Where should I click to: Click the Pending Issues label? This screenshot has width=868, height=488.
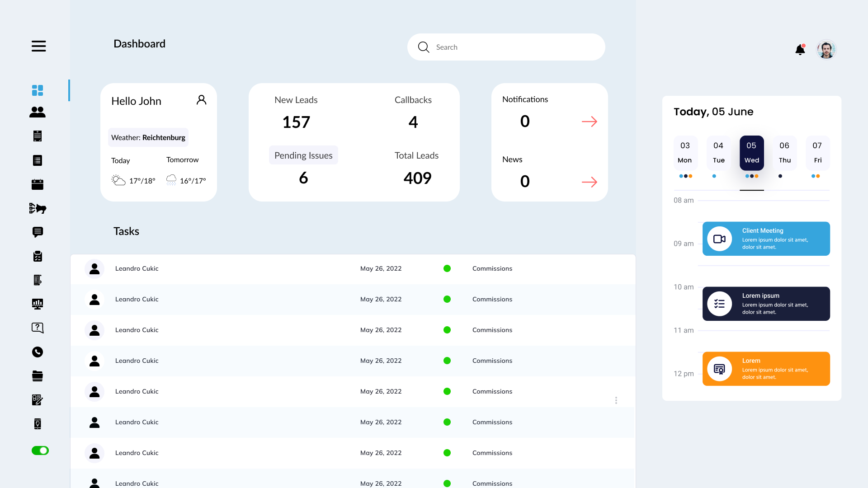pyautogui.click(x=303, y=155)
